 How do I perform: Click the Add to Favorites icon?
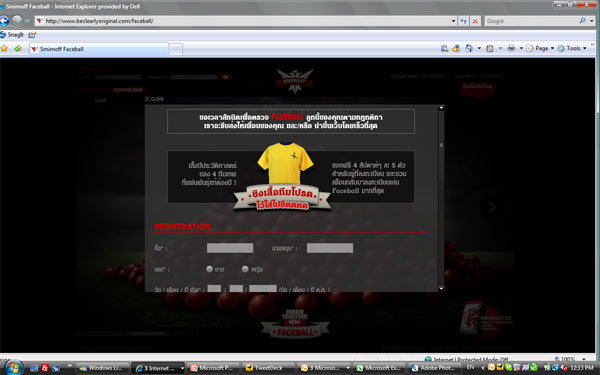click(x=18, y=49)
